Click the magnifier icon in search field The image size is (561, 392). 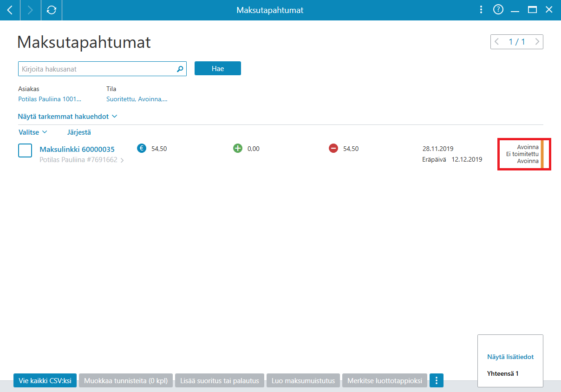coord(180,69)
